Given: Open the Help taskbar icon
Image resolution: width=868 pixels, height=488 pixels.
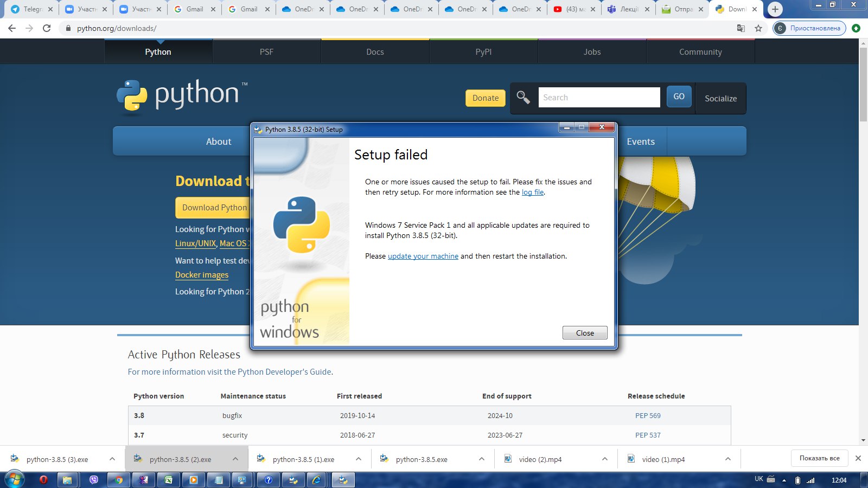Looking at the screenshot, I should click(269, 480).
